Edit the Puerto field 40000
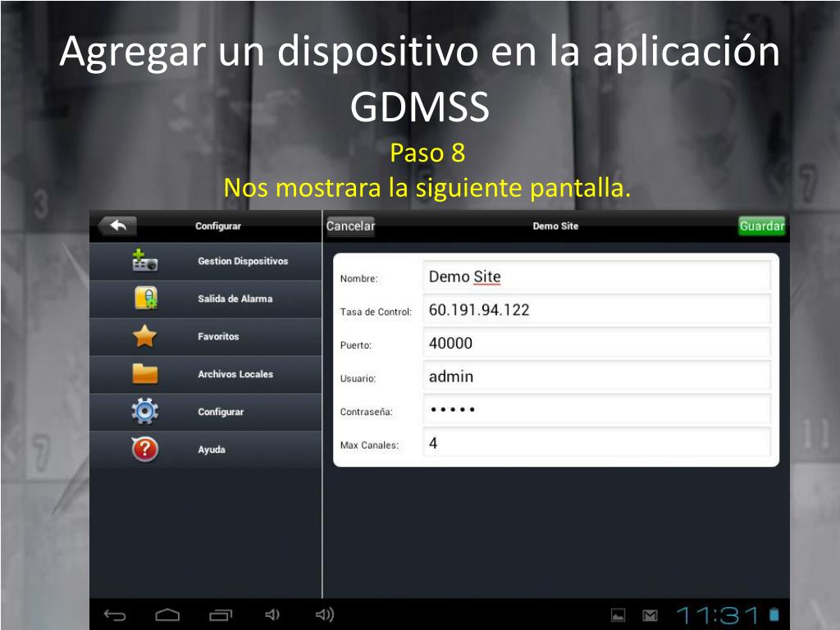This screenshot has height=630, width=840. click(597, 343)
